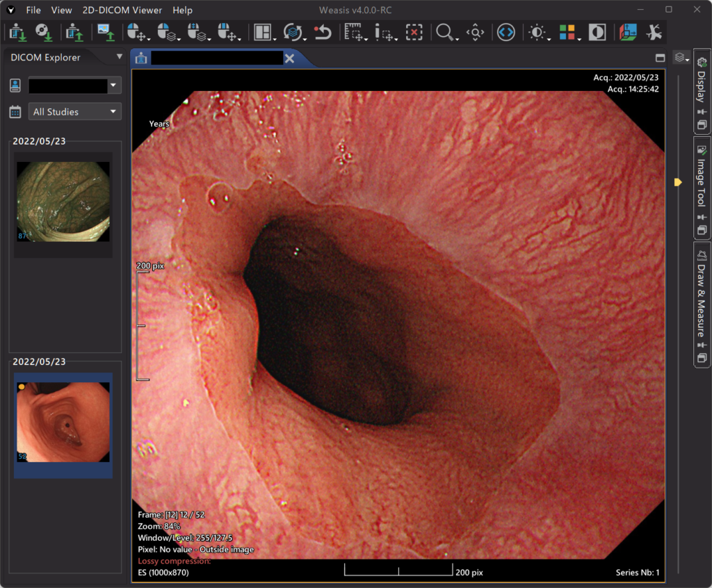This screenshot has width=712, height=588.
Task: Close the redacted viewer tab
Action: click(289, 58)
